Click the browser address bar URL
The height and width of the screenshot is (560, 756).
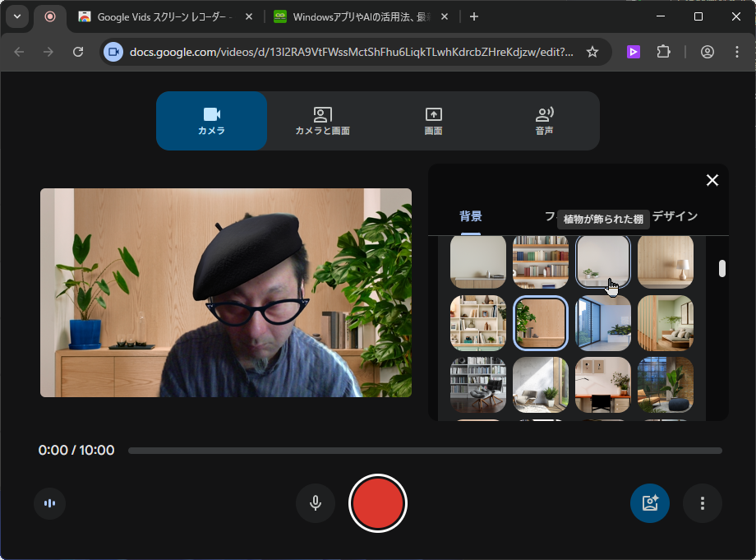352,52
